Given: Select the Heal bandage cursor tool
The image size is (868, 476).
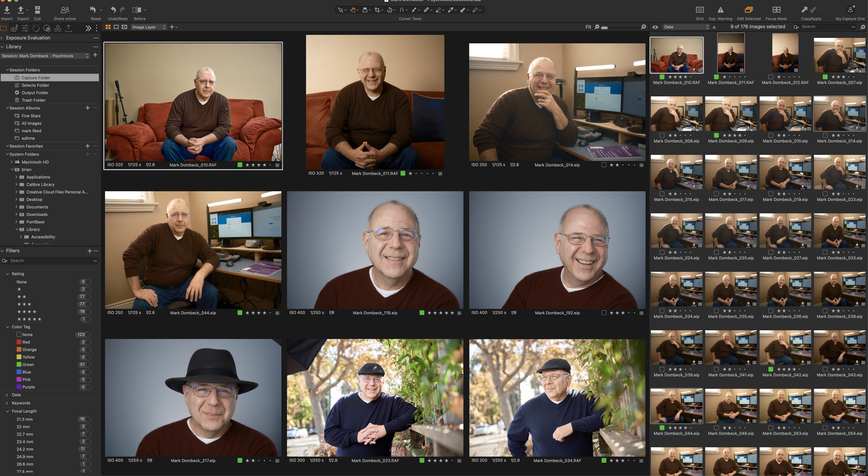Looking at the screenshot, I should coord(426,10).
